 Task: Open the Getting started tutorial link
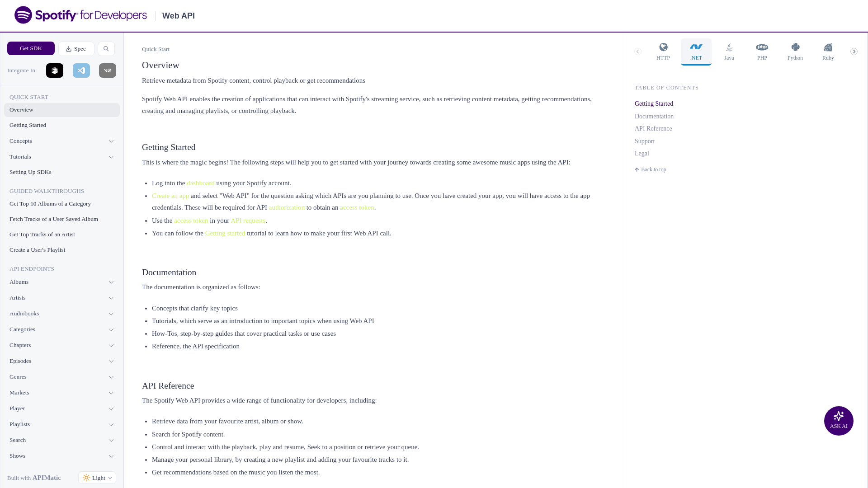click(225, 233)
